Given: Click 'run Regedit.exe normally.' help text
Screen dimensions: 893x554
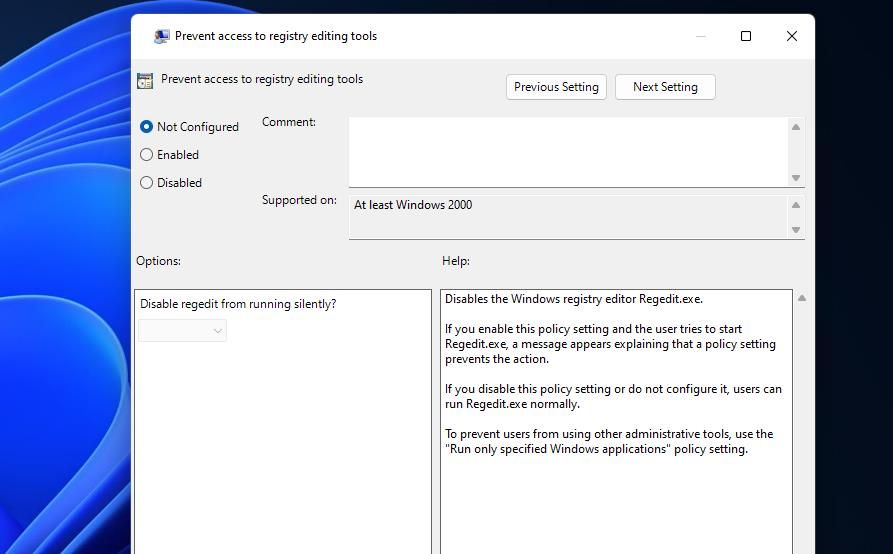Looking at the screenshot, I should pos(512,404).
